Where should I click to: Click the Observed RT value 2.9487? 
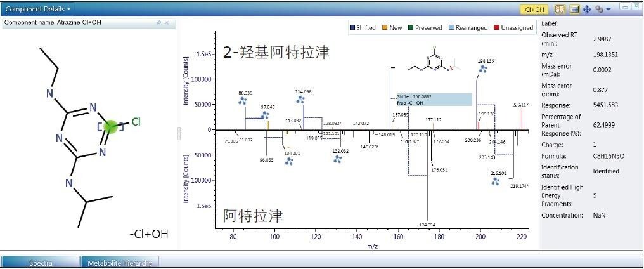[x=602, y=39]
